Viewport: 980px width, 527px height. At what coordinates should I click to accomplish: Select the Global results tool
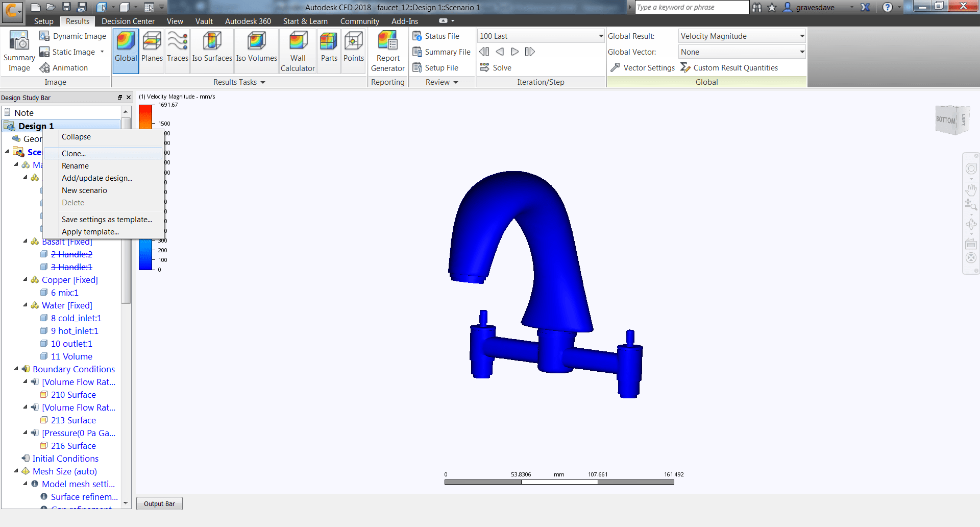pyautogui.click(x=125, y=49)
